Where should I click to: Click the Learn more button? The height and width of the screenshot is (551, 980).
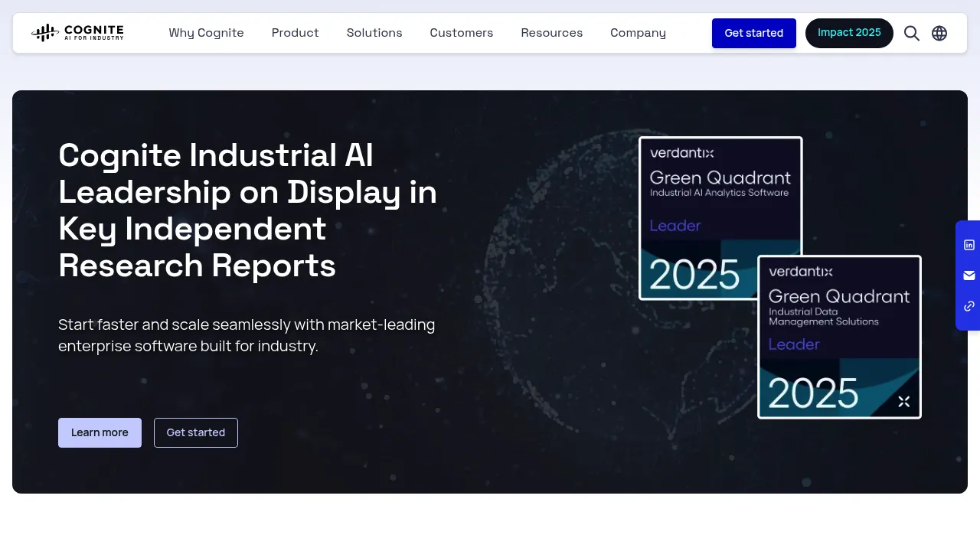[x=100, y=432]
